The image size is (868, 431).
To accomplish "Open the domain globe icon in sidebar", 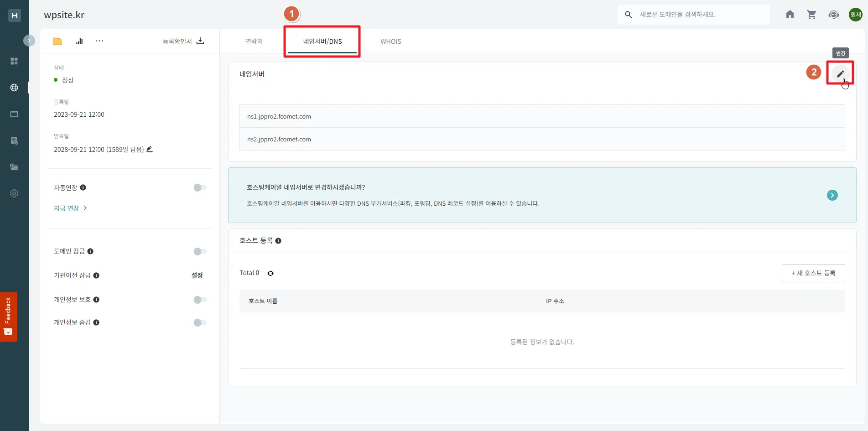I will 14,88.
